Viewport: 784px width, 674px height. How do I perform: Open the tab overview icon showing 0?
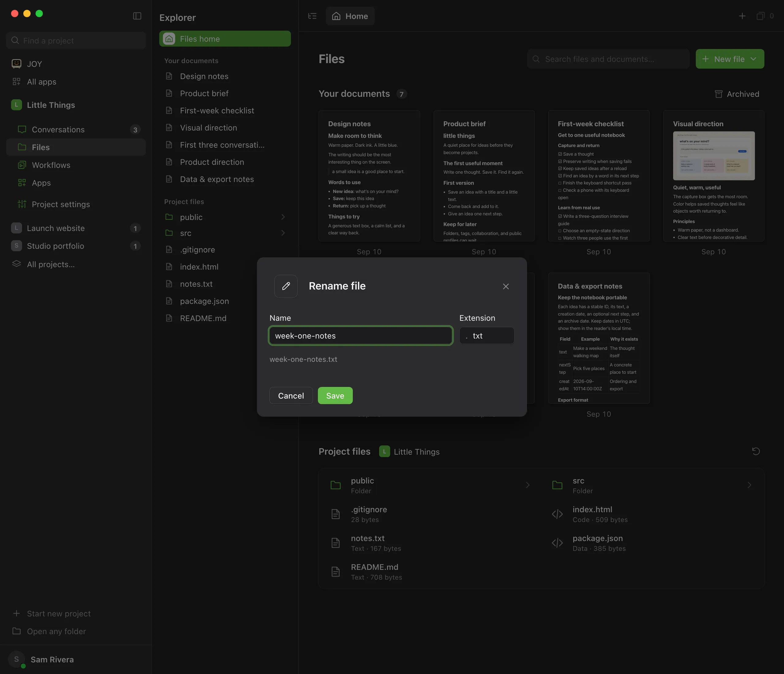tap(764, 16)
